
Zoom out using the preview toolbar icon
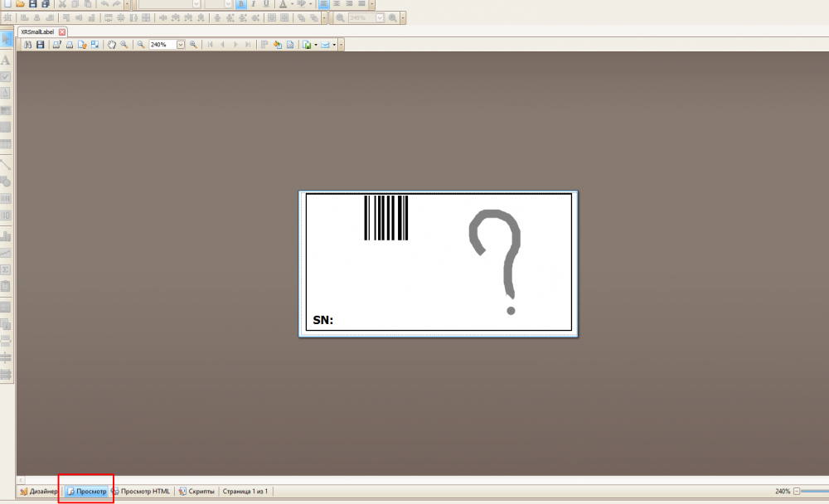coord(141,45)
